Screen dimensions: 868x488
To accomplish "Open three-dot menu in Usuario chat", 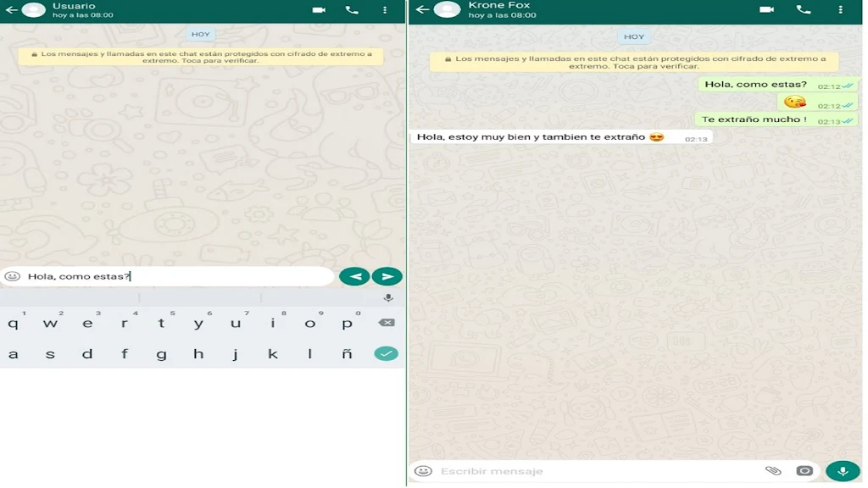I will 385,10.
